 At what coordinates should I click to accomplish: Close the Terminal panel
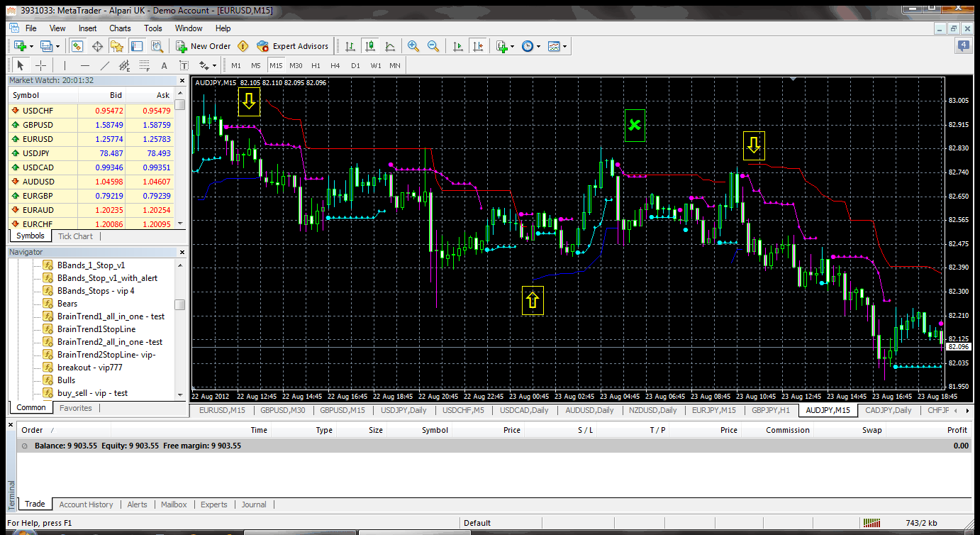(x=11, y=424)
